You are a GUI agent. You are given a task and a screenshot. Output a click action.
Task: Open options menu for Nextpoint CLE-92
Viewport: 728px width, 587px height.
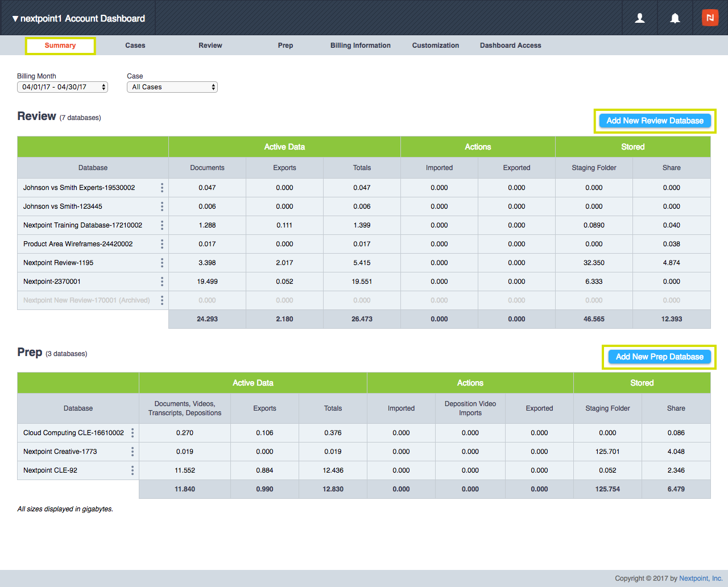click(x=133, y=470)
